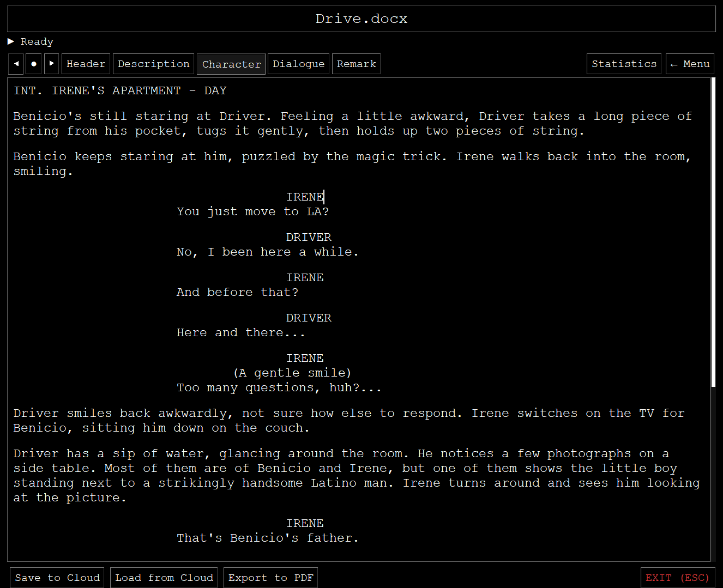The height and width of the screenshot is (588, 723).
Task: Click the vertical scrollbar thumb
Action: (x=713, y=233)
